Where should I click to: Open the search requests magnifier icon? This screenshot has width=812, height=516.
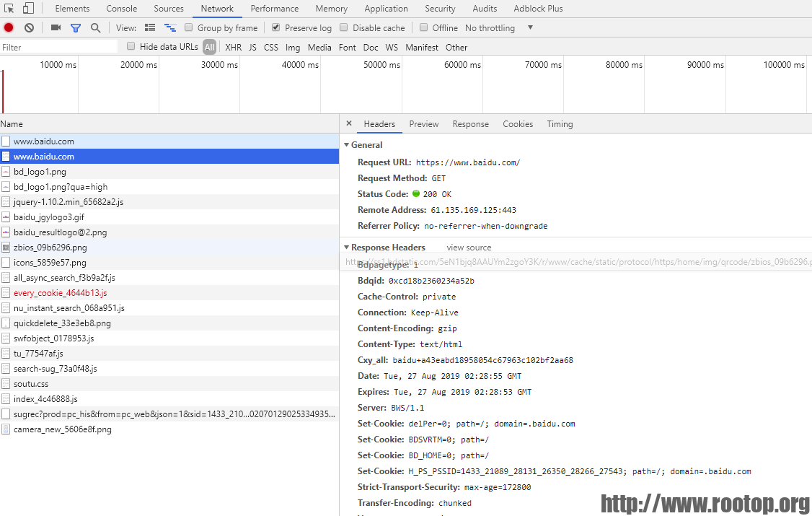click(95, 27)
